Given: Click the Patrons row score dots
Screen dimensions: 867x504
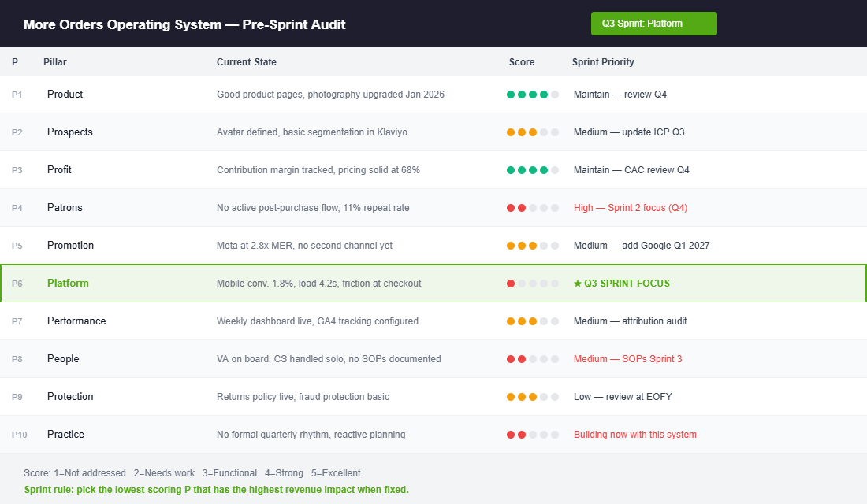Looking at the screenshot, I should click(533, 208).
